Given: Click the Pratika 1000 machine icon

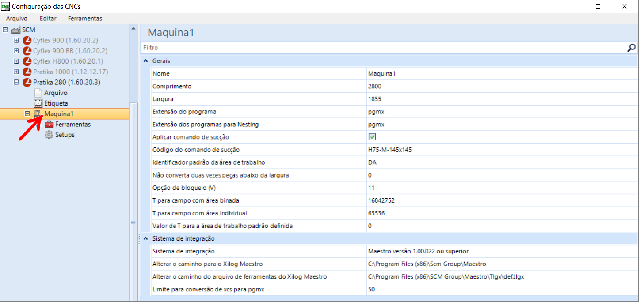Looking at the screenshot, I should click(x=27, y=72).
